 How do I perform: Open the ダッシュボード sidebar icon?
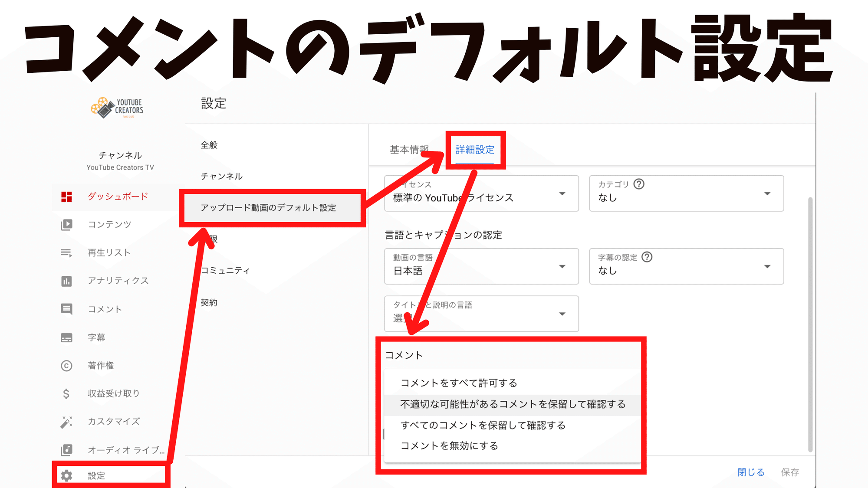pyautogui.click(x=66, y=196)
